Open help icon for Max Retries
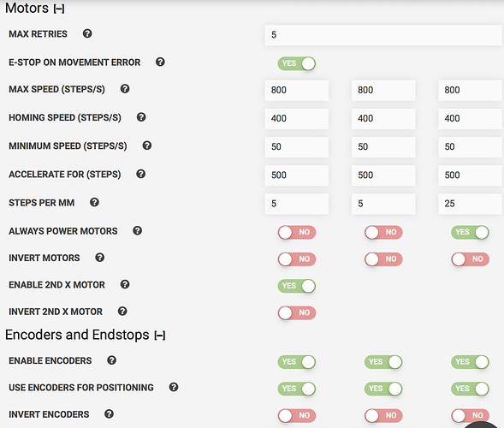The height and width of the screenshot is (428, 504). [87, 33]
